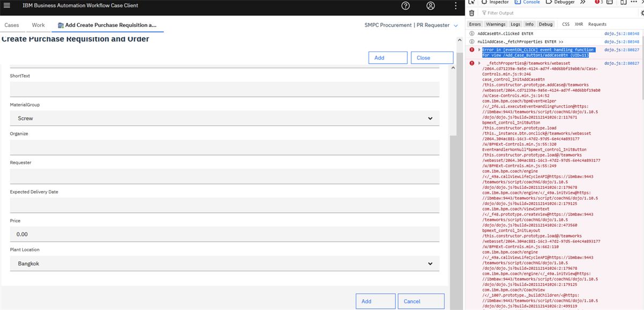Click the red error count badge
This screenshot has height=310, width=644.
pos(599,2)
